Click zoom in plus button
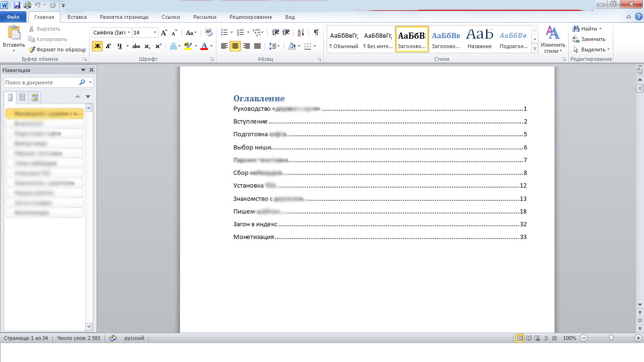This screenshot has height=362, width=644. pyautogui.click(x=638, y=338)
